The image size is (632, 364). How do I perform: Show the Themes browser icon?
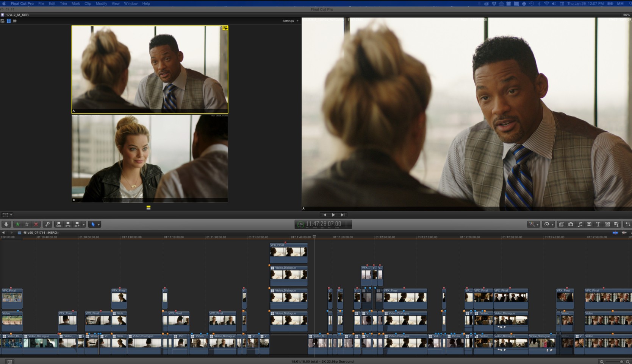coord(616,224)
